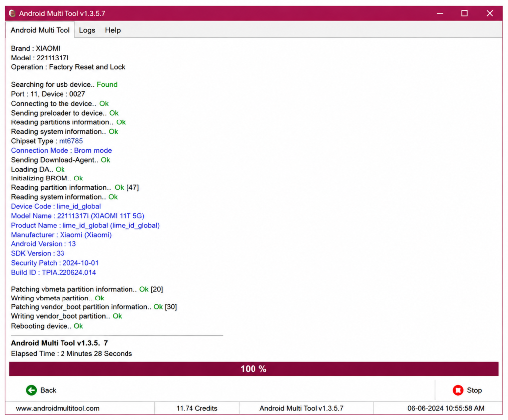This screenshot has width=508, height=420.
Task: Click Manufacturer : Xiaomi (Xiaomi) line
Action: (x=61, y=235)
